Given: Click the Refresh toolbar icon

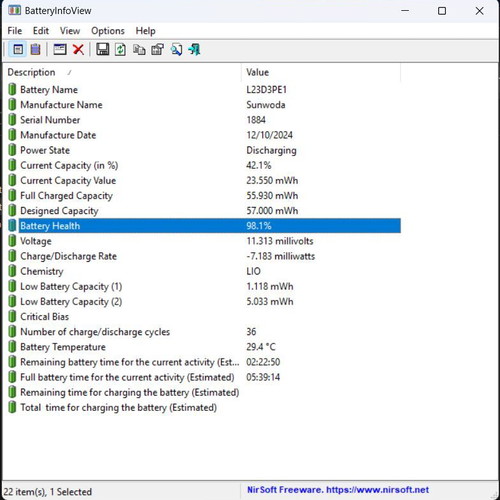Looking at the screenshot, I should point(120,50).
